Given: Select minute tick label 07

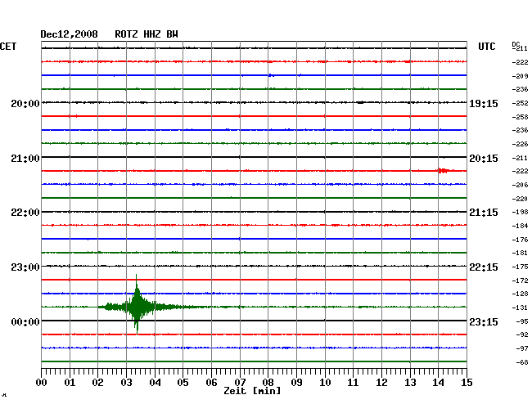Looking at the screenshot, I should point(240,382).
